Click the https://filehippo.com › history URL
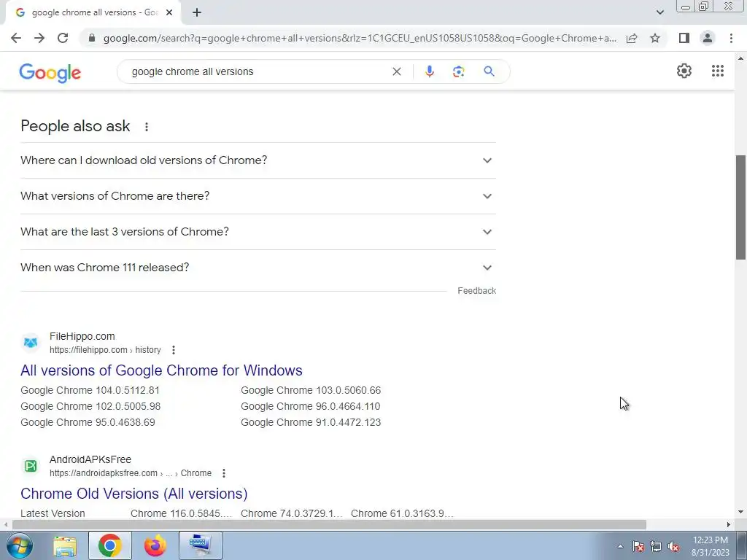747x560 pixels. pyautogui.click(x=105, y=350)
